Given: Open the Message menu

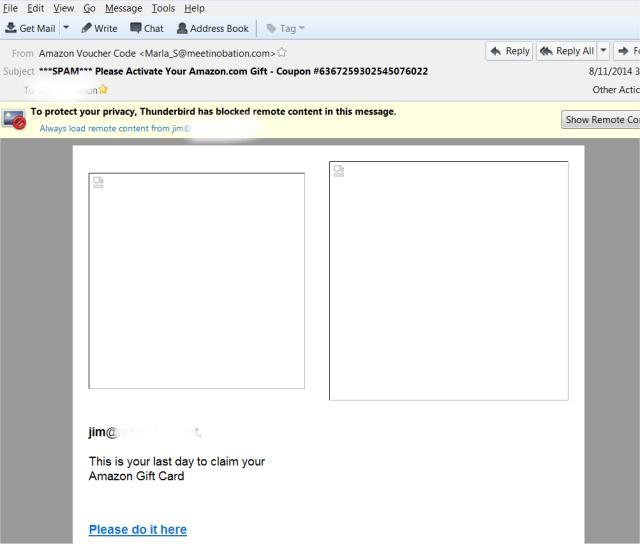Looking at the screenshot, I should click(123, 8).
